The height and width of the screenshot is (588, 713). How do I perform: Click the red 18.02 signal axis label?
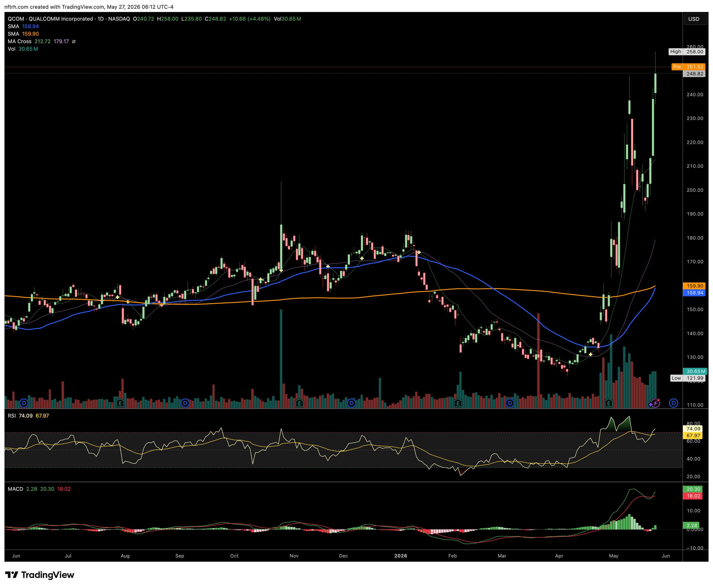click(x=693, y=496)
